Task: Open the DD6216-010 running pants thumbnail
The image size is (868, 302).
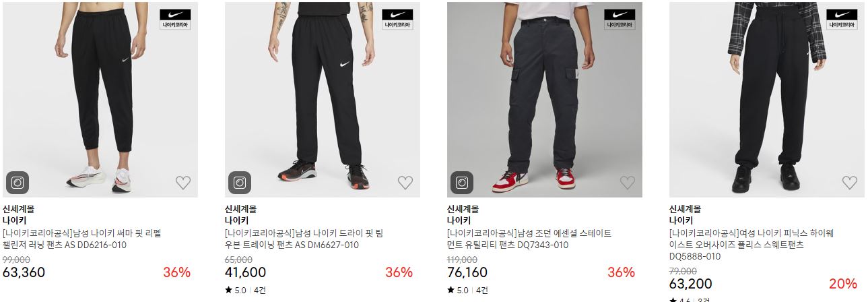Action: [x=100, y=100]
